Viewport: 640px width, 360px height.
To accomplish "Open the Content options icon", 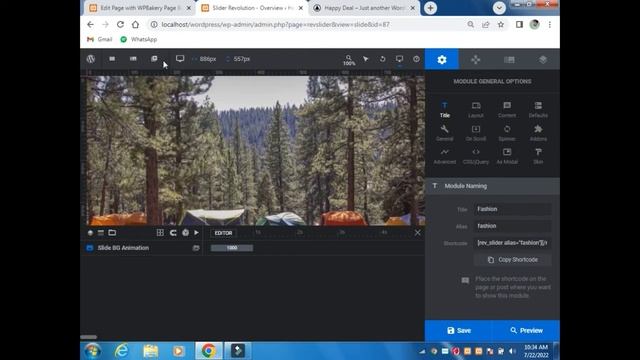I will (507, 110).
